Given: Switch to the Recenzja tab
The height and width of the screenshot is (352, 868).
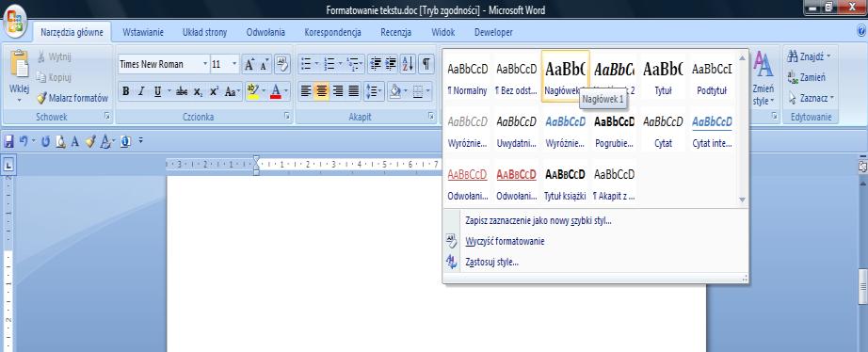Looking at the screenshot, I should pos(395,33).
